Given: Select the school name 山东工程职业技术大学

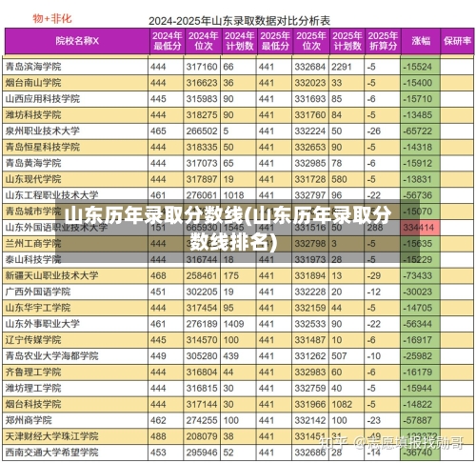Looking at the screenshot, I should click(51, 195).
